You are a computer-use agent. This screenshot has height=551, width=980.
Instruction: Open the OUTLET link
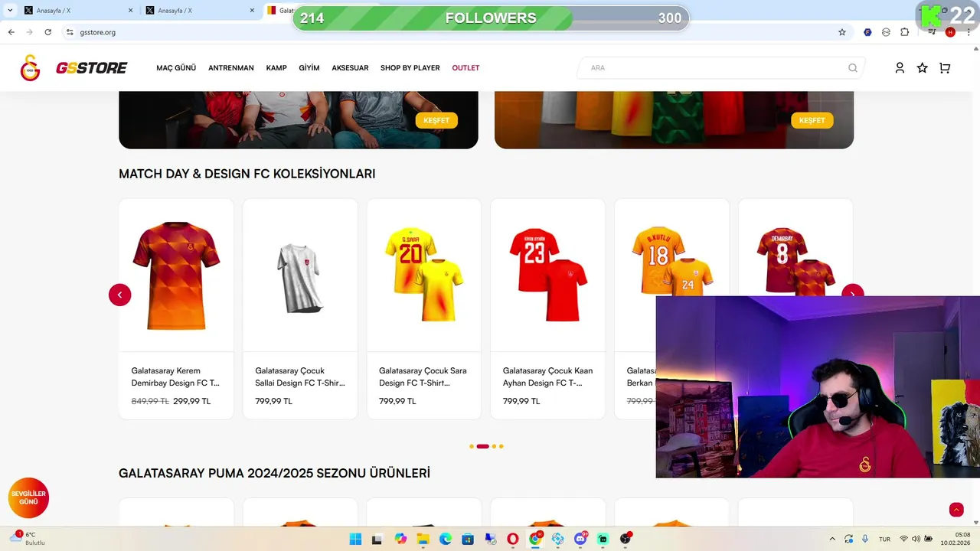[465, 68]
